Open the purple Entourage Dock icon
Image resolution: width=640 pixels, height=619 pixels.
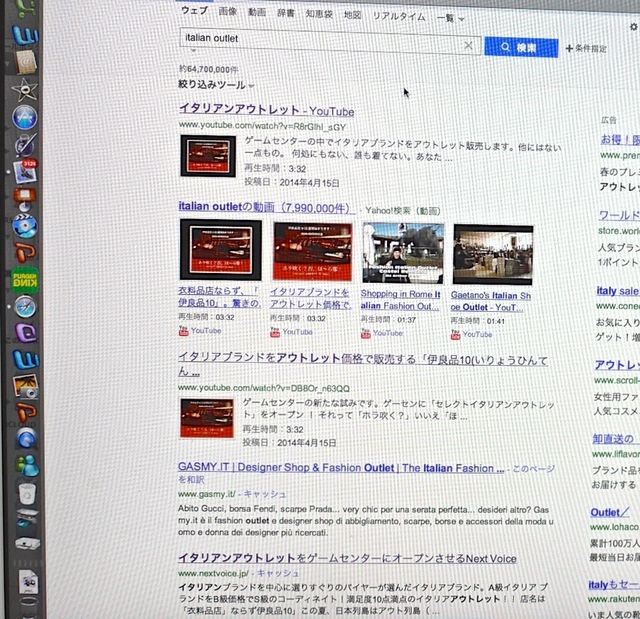pyautogui.click(x=26, y=333)
